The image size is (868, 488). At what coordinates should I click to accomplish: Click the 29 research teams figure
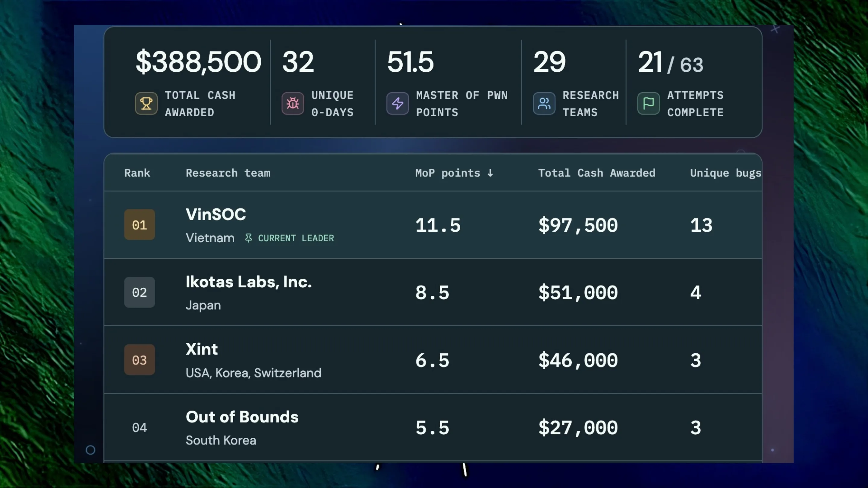coord(549,62)
